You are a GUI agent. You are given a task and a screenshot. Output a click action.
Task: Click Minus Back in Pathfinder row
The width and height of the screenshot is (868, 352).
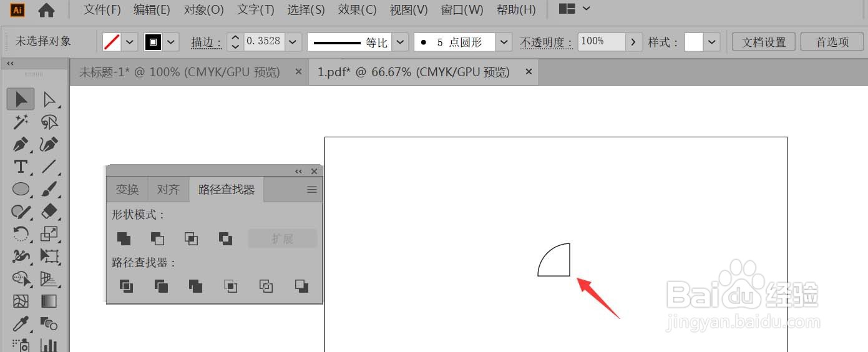point(302,286)
